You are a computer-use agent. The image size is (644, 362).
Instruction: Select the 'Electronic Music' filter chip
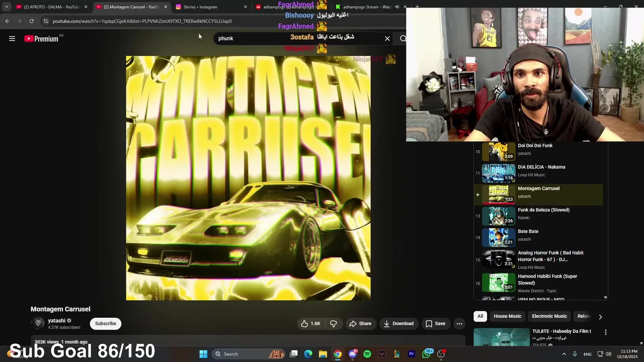[549, 316]
